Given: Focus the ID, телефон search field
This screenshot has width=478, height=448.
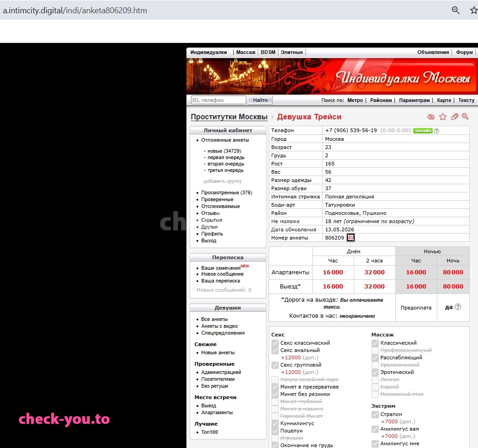Looking at the screenshot, I should 218,100.
